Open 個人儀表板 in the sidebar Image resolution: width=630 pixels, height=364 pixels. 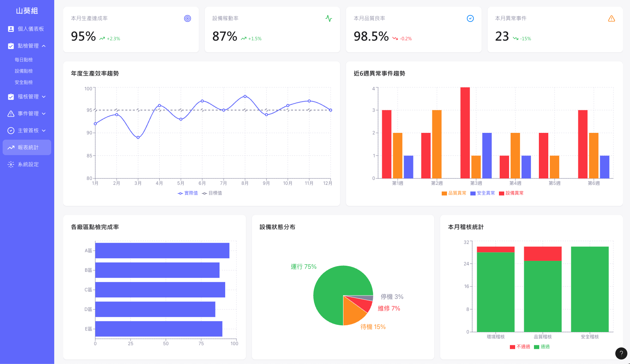click(27, 29)
